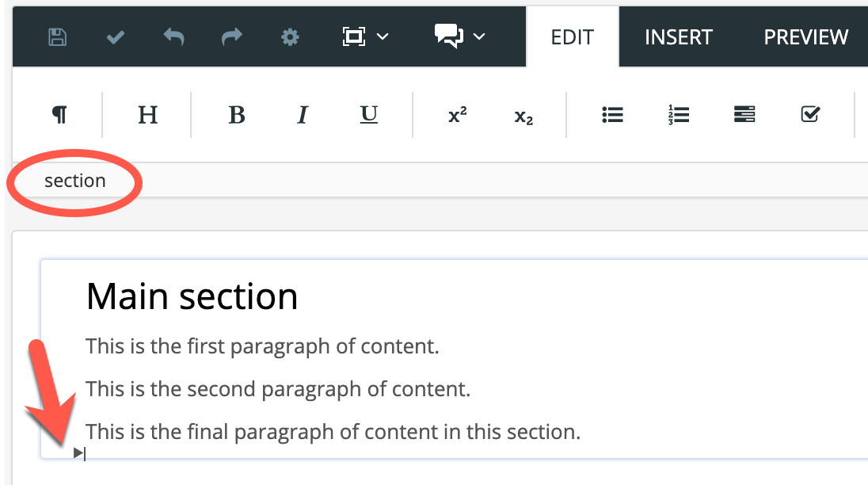Click the validate checkmark icon
Viewport: 868px width, 485px height.
115,36
